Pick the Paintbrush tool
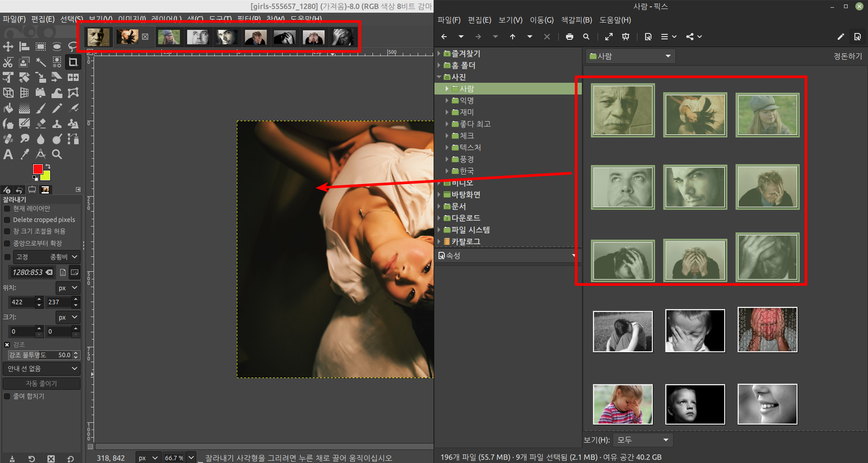The width and height of the screenshot is (868, 463). tap(41, 108)
